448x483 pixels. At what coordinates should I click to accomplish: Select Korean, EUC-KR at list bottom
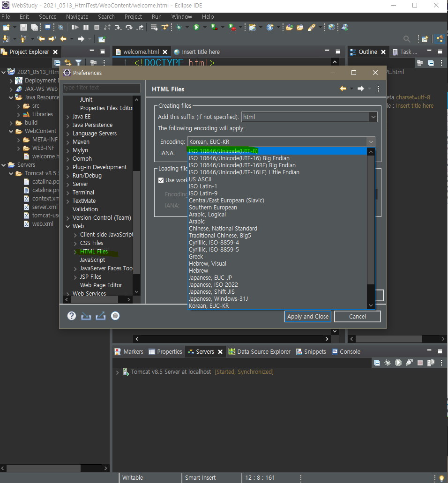[277, 306]
